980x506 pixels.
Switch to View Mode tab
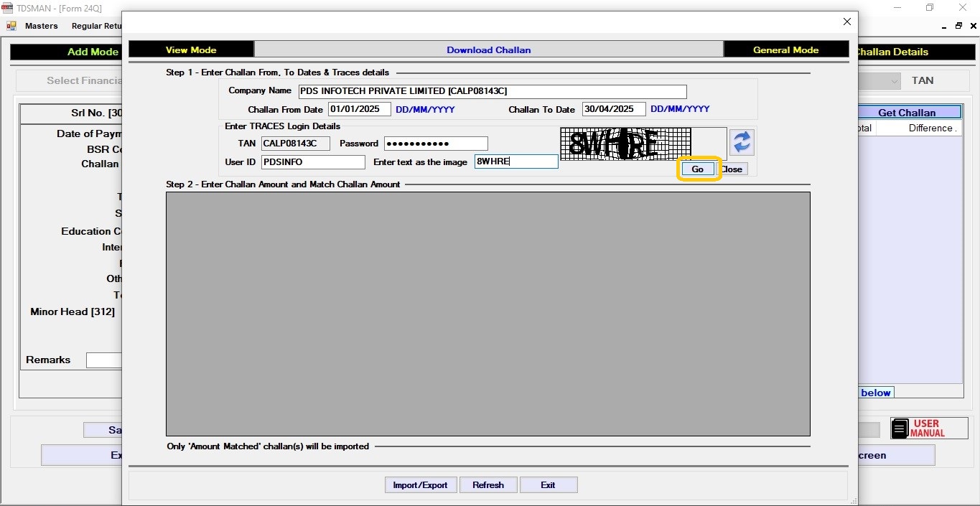click(191, 50)
